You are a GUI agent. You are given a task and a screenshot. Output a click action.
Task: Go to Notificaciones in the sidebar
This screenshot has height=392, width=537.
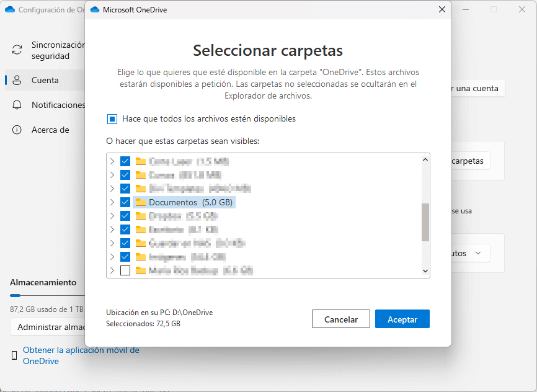(x=45, y=105)
